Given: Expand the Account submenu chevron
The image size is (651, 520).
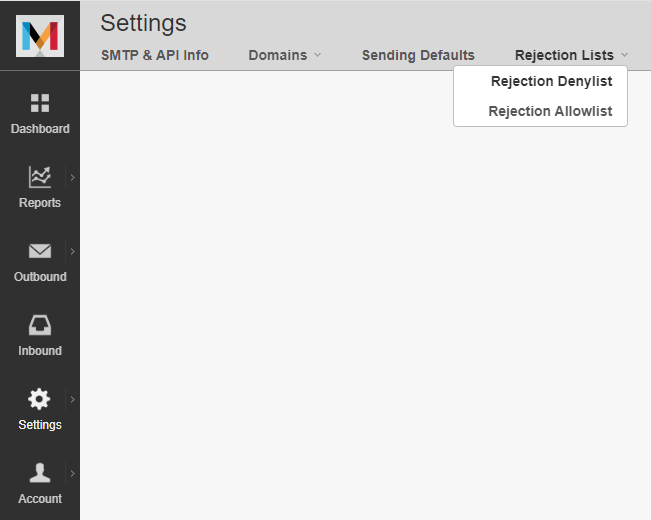Looking at the screenshot, I should 73,473.
